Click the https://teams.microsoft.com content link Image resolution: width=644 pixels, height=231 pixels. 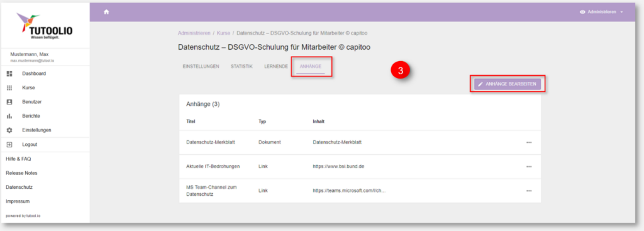pyautogui.click(x=349, y=191)
